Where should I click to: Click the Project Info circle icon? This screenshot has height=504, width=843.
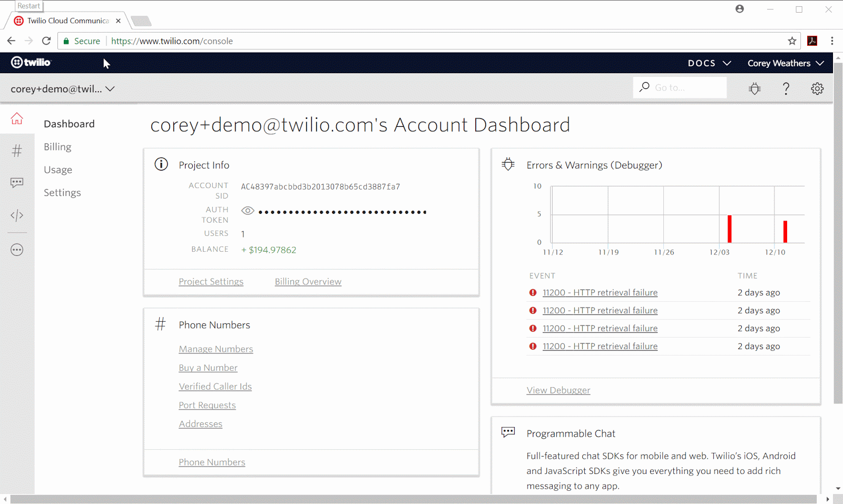161,164
